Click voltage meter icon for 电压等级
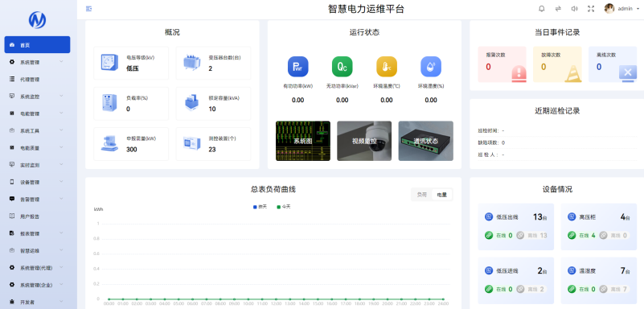Viewport: 644px width, 309px height. (x=109, y=63)
